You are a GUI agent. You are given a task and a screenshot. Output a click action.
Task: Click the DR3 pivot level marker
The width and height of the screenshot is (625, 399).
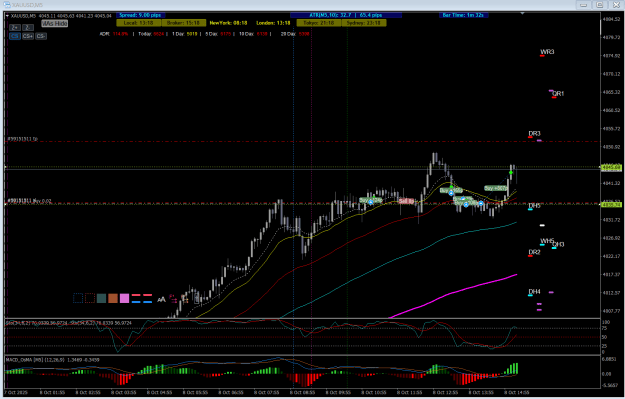[534, 134]
